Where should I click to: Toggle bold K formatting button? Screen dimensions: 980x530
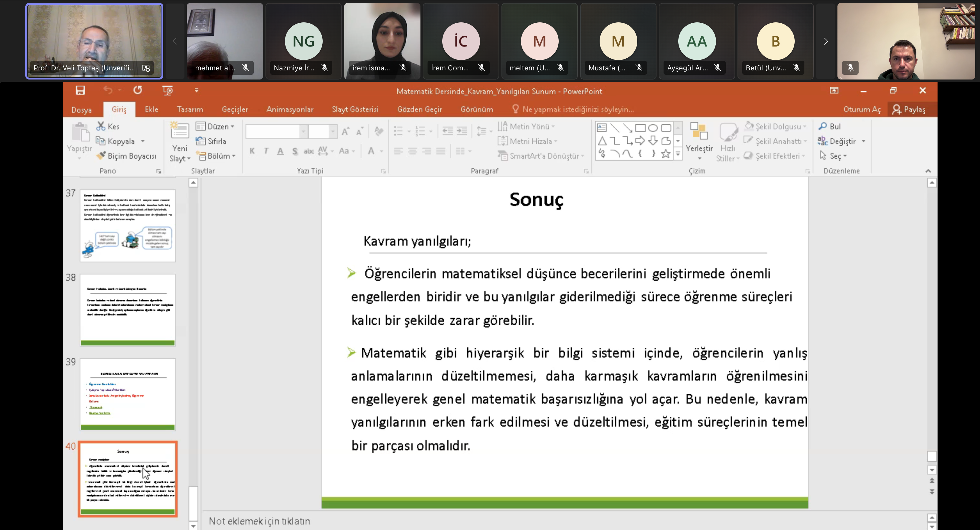click(x=252, y=151)
